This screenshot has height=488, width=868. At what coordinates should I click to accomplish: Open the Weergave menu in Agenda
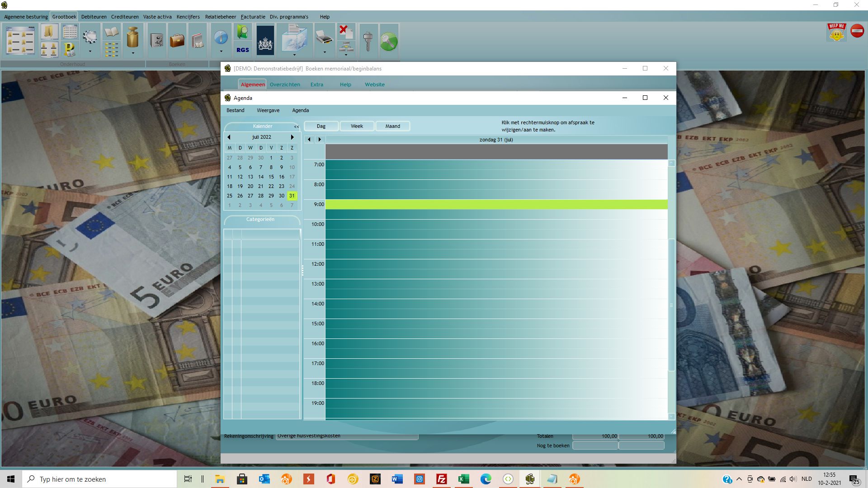pos(268,110)
